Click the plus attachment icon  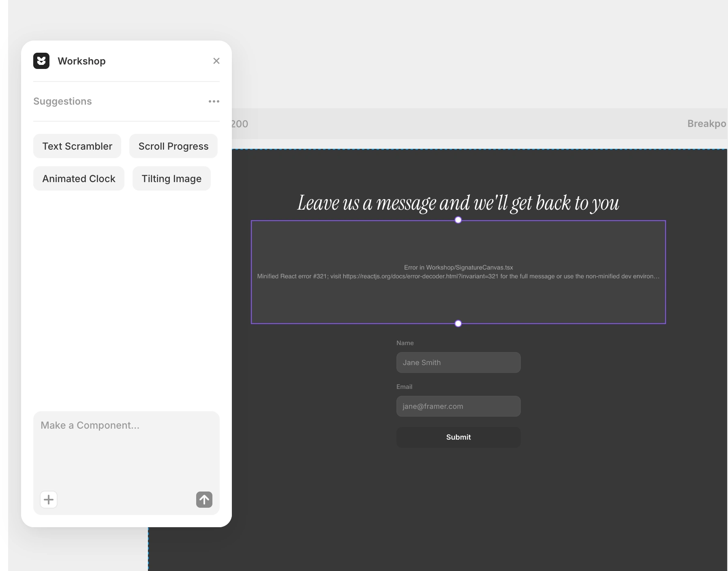pyautogui.click(x=49, y=500)
